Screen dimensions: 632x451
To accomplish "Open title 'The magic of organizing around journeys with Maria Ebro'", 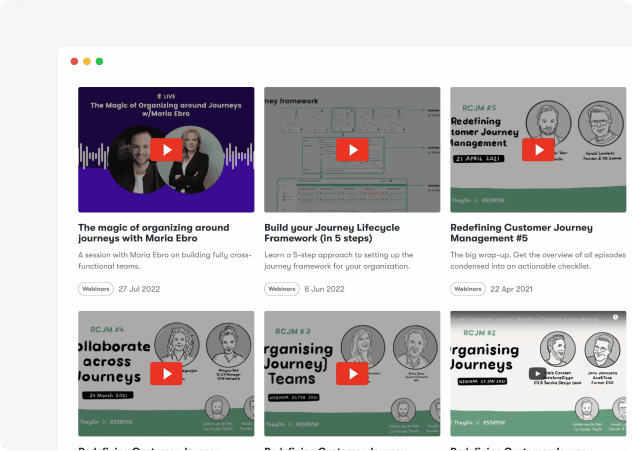I will 154,233.
